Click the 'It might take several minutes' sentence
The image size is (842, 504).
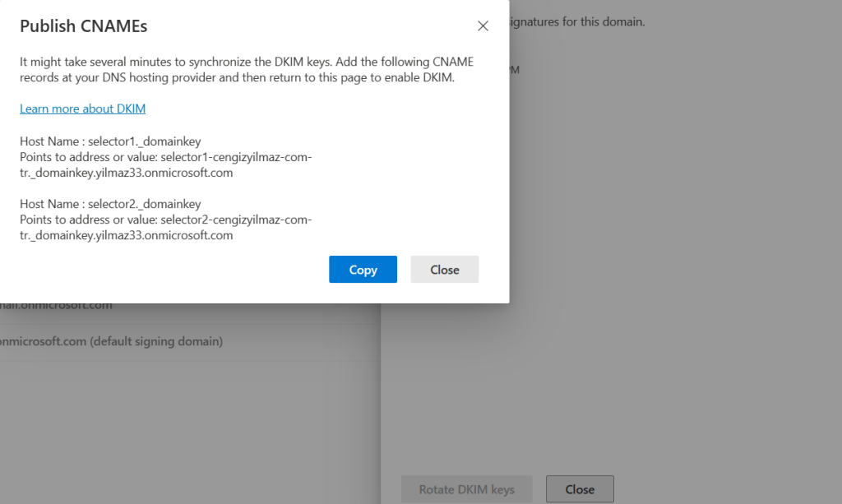[246, 62]
